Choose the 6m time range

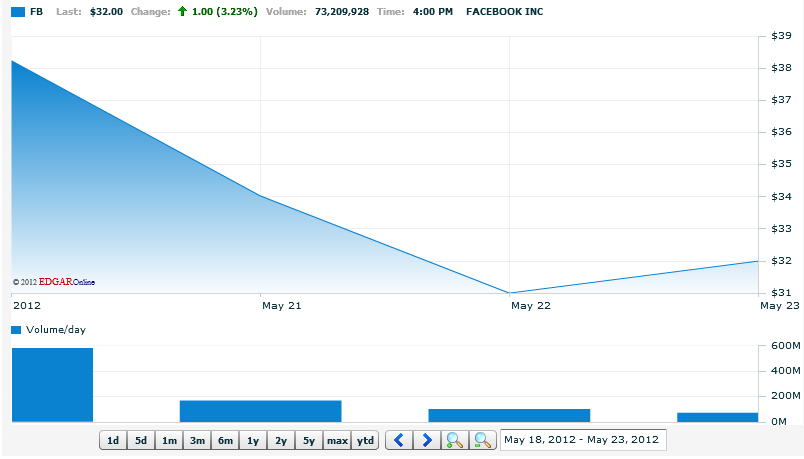[225, 441]
